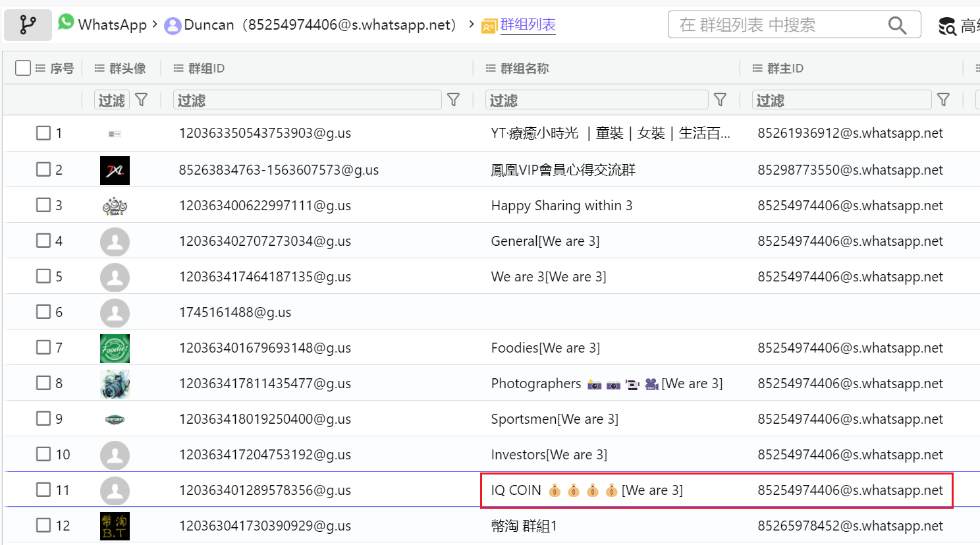Viewport: 980px width, 545px height.
Task: Click the Foodies group avatar thumbnail
Action: [115, 348]
